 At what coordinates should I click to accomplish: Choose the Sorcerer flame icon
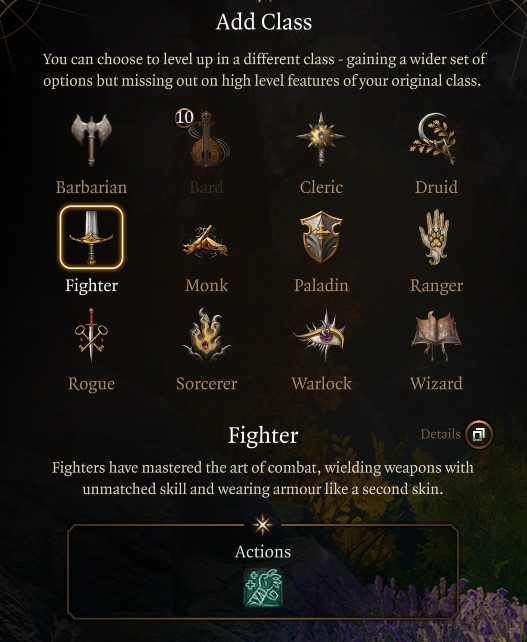[206, 335]
